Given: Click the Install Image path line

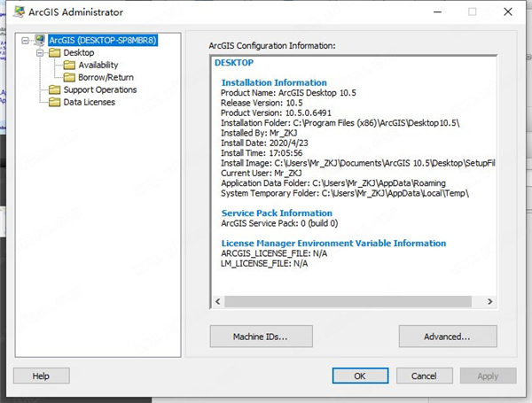Looking at the screenshot, I should pos(358,163).
